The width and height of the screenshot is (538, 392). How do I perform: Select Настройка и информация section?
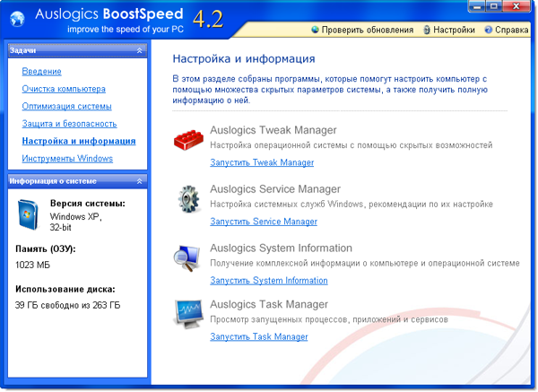coord(79,141)
